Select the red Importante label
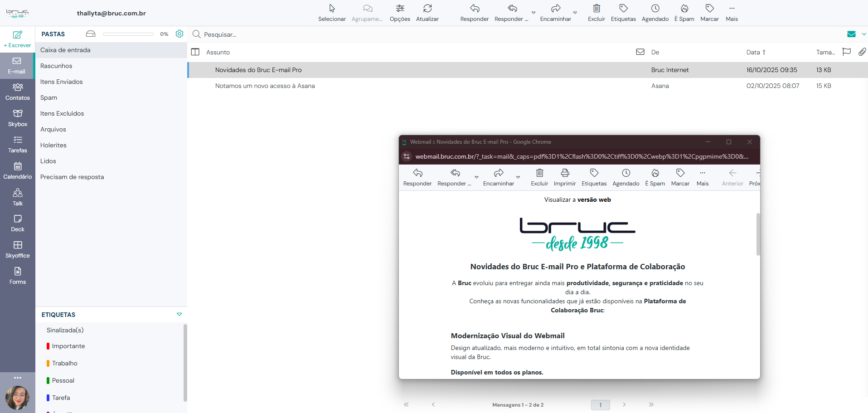 [x=68, y=346]
